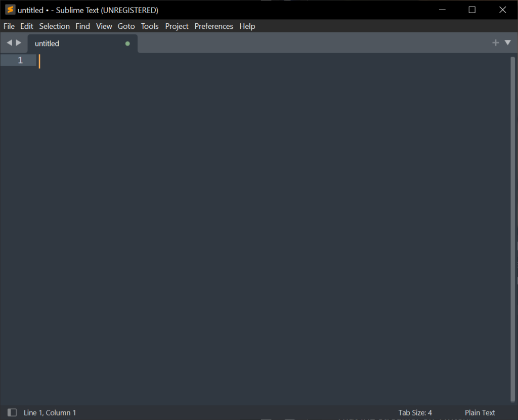Open the Preferences menu

pos(214,26)
